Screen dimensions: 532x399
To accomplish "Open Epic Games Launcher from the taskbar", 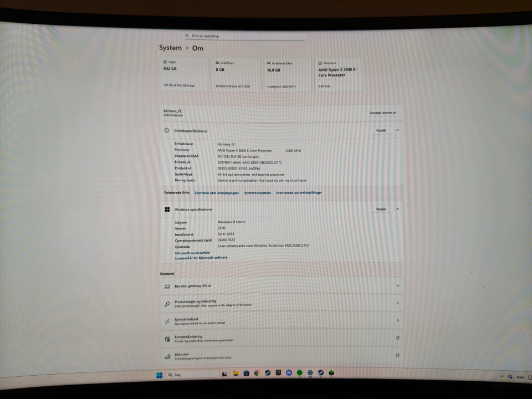I will pyautogui.click(x=278, y=373).
